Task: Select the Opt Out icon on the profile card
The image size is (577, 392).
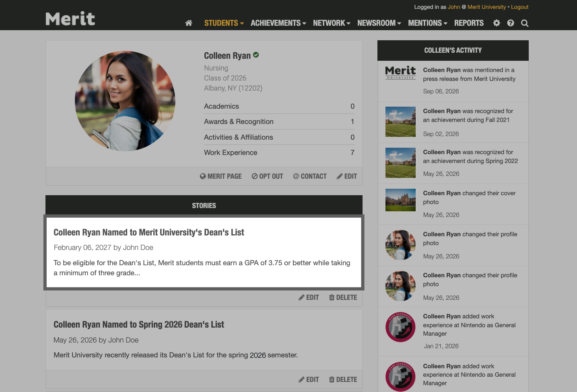Action: [254, 176]
